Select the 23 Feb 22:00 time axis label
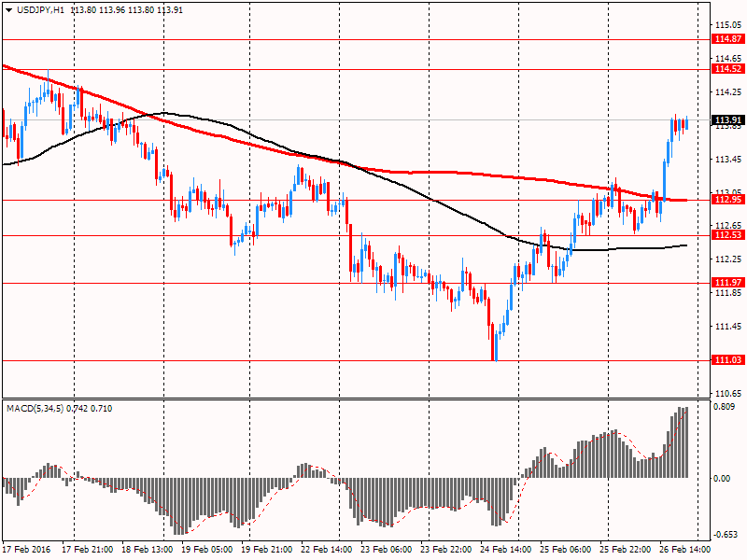 (446, 549)
